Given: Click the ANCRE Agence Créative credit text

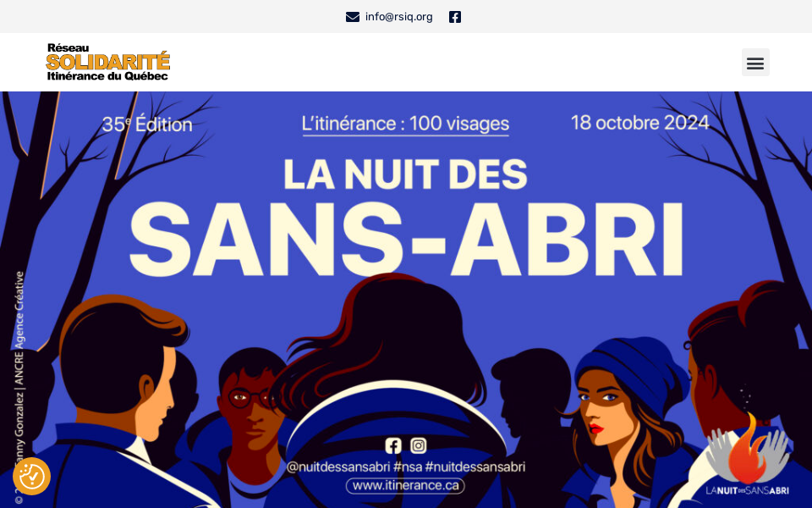Looking at the screenshot, I should click(19, 329).
